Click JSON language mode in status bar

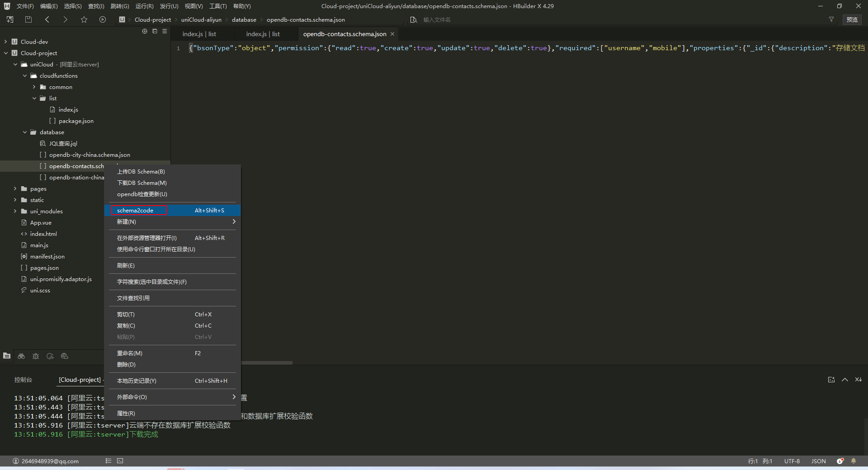[x=818, y=461]
